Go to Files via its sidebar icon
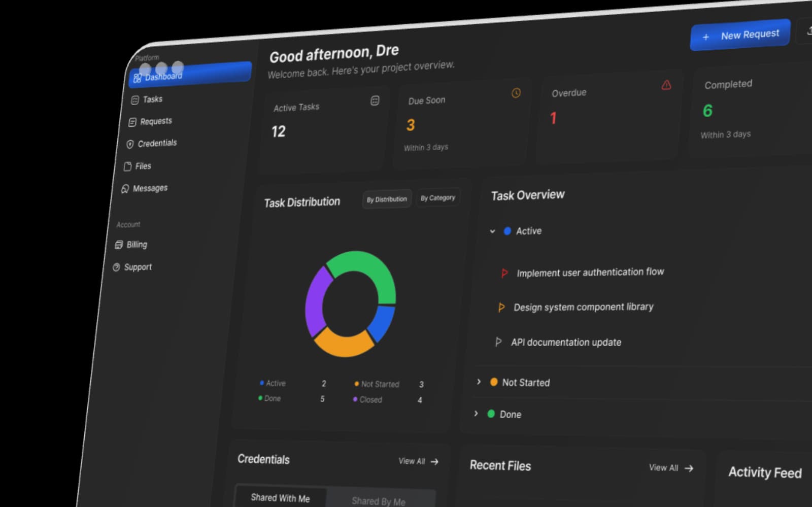 pos(127,166)
